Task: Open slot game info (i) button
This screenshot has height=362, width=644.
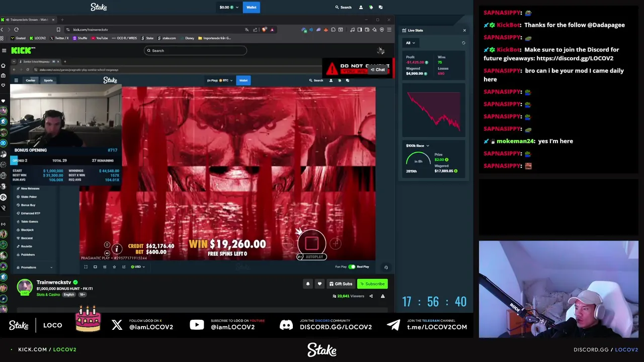Action: [116, 249]
